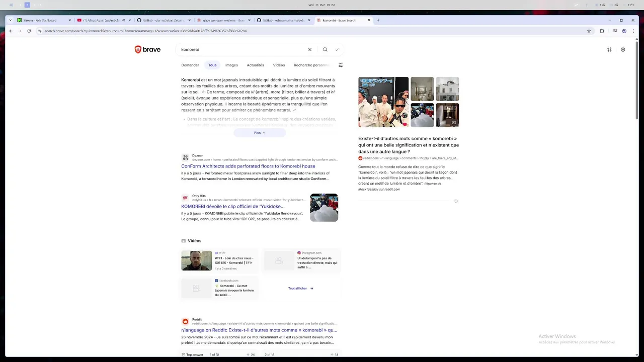Open the browser three-dot menu
Screen dimensions: 644x362
point(633,31)
